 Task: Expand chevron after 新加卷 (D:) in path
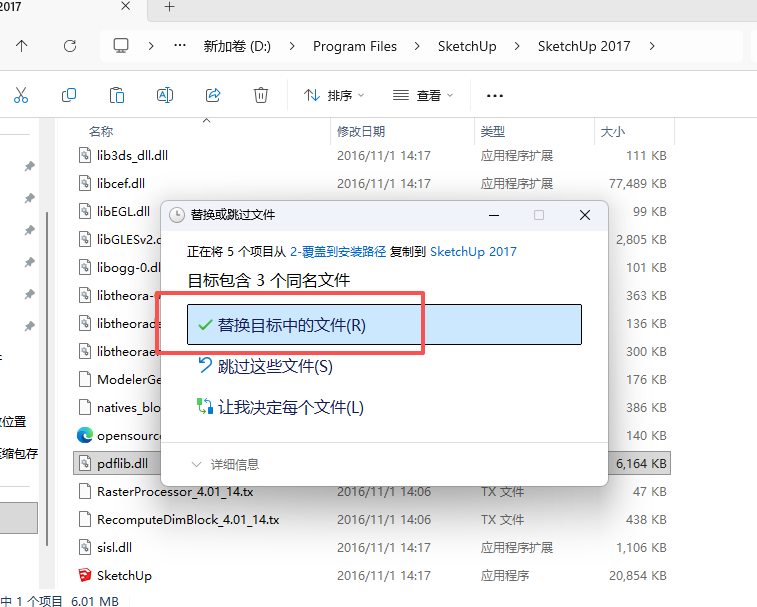click(292, 46)
